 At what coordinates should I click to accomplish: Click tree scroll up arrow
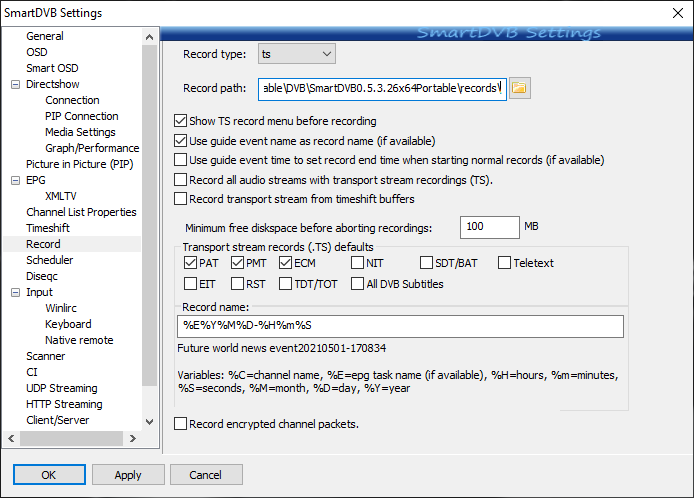(x=150, y=37)
